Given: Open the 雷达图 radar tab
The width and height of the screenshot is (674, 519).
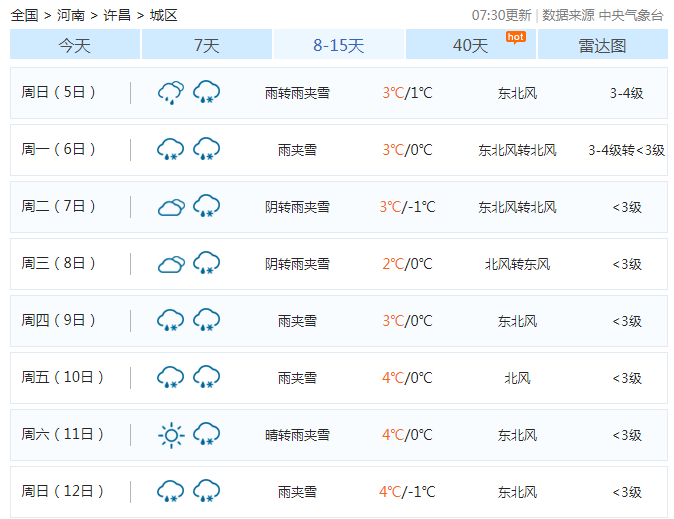Looking at the screenshot, I should pyautogui.click(x=602, y=45).
